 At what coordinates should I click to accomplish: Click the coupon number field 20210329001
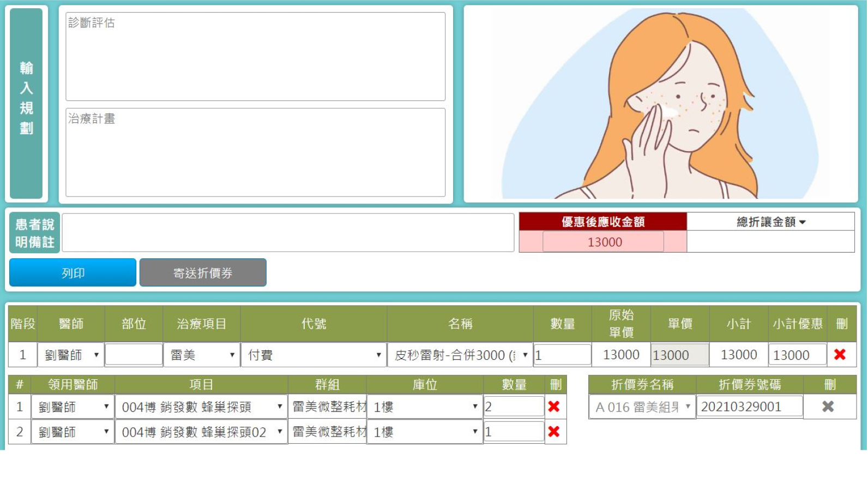749,407
